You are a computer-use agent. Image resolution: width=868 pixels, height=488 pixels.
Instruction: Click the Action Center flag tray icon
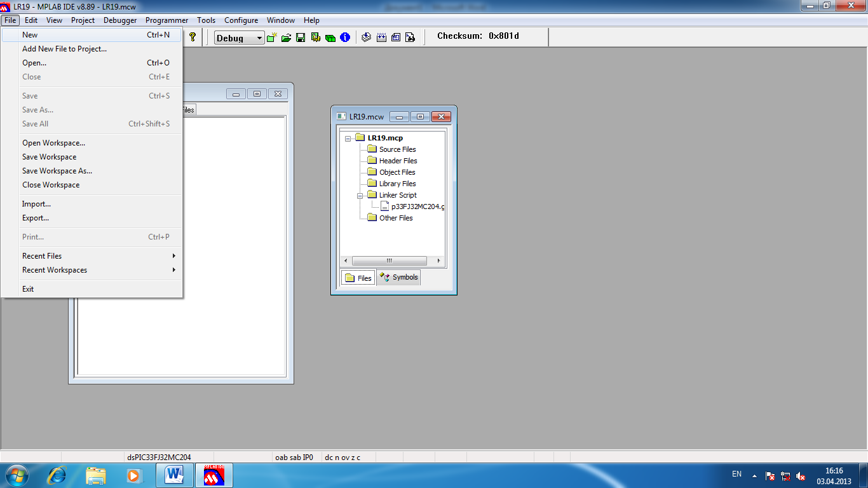[x=770, y=476]
